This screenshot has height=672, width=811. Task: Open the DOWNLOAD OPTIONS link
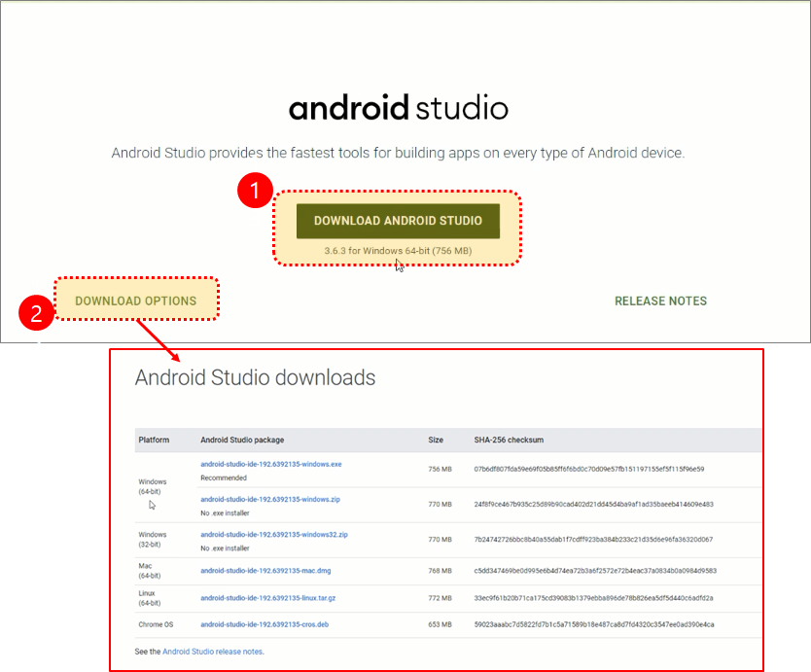point(136,301)
